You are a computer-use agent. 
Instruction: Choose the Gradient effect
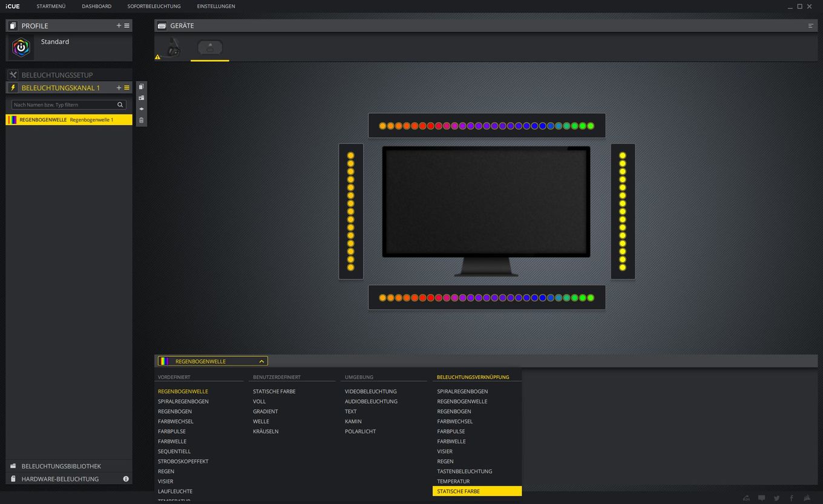click(x=266, y=411)
